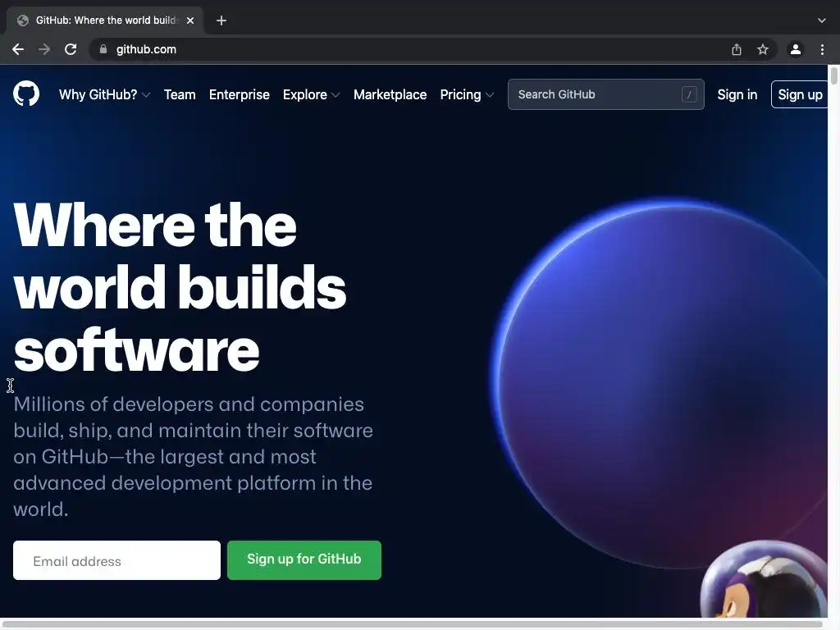The width and height of the screenshot is (840, 630).
Task: Click the GitHub Octocat logo
Action: click(26, 94)
